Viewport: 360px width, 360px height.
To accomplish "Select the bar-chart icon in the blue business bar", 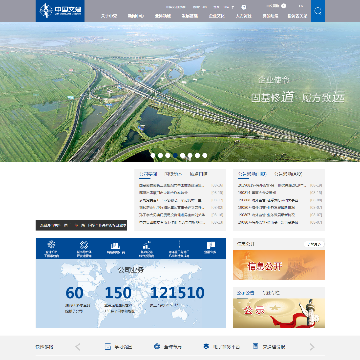I will click(146, 245).
